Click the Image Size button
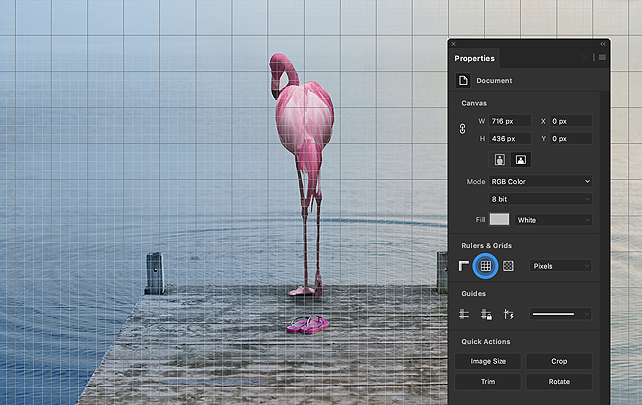Screen dimensions: 642x405 488,361
